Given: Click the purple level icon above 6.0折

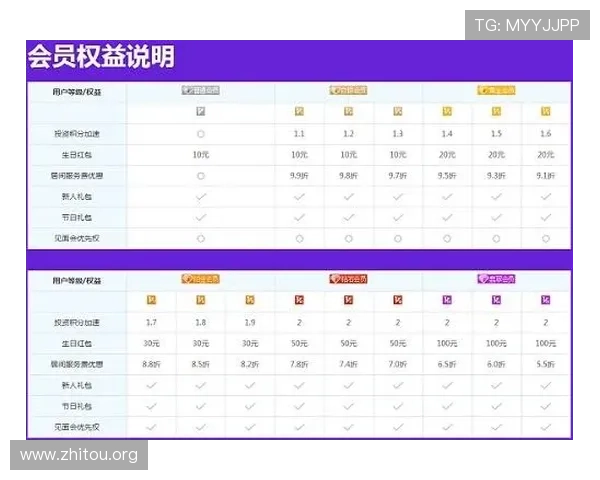Looking at the screenshot, I should (496, 300).
